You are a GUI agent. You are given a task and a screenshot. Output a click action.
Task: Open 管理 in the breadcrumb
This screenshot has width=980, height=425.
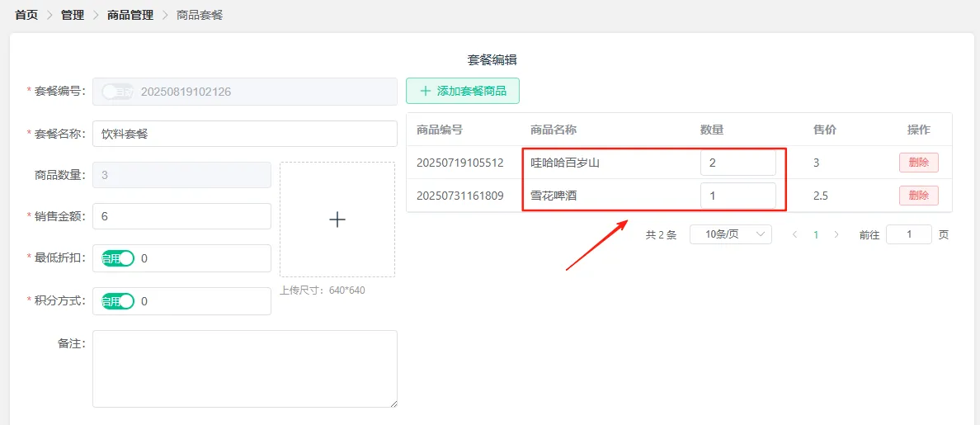pyautogui.click(x=73, y=15)
